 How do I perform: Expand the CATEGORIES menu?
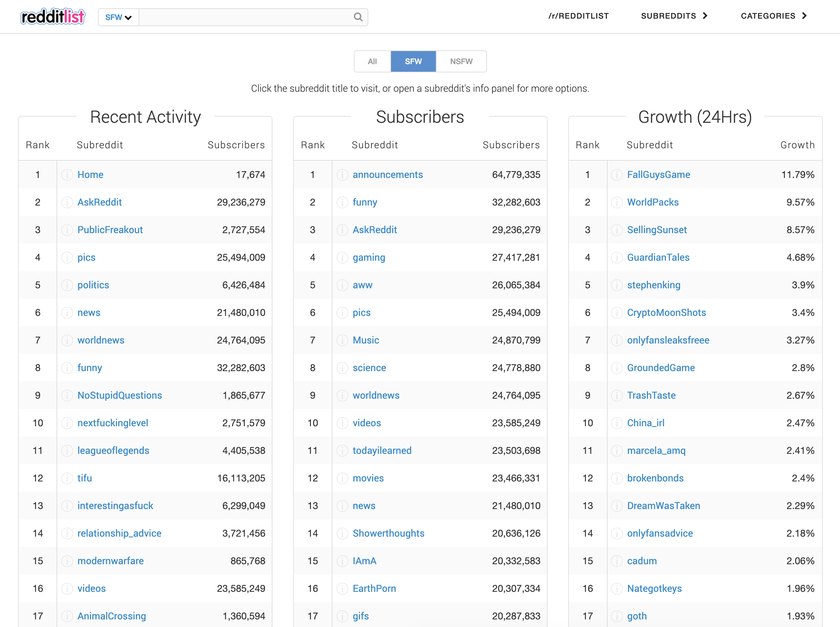pos(773,16)
